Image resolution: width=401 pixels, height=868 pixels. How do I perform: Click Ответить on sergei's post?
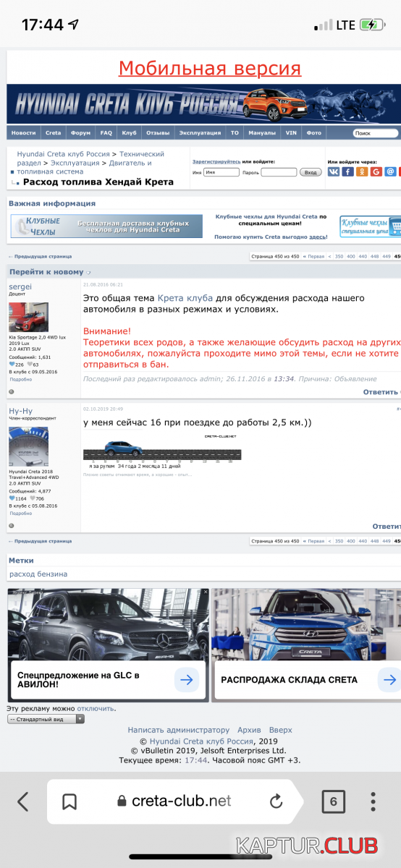click(381, 392)
